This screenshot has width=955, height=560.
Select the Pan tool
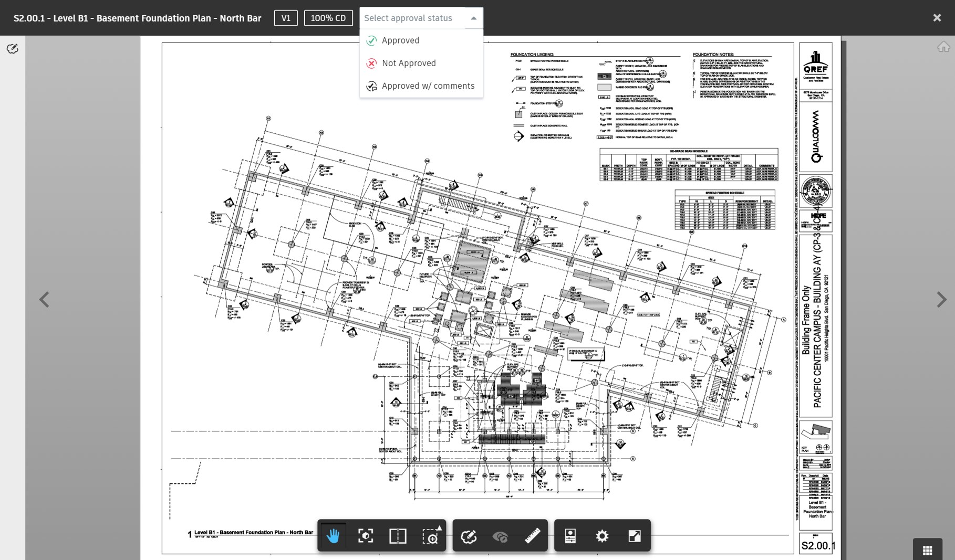332,536
